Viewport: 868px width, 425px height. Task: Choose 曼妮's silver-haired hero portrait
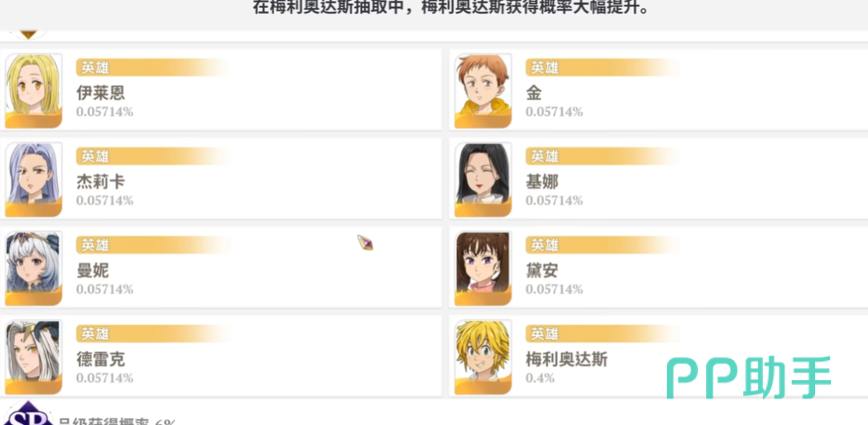click(x=34, y=269)
